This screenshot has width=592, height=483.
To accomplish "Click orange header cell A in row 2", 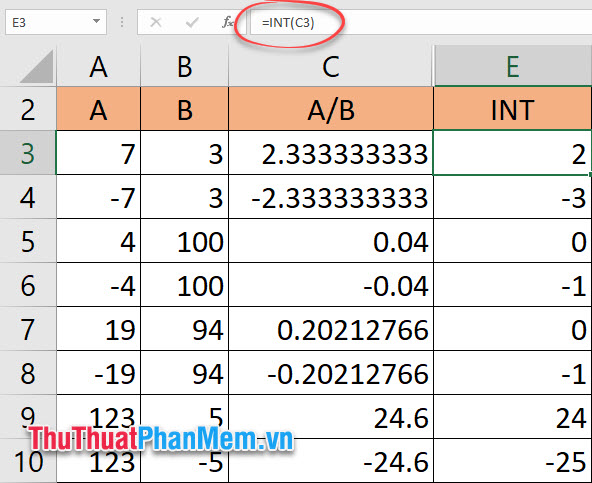I will coord(99,109).
